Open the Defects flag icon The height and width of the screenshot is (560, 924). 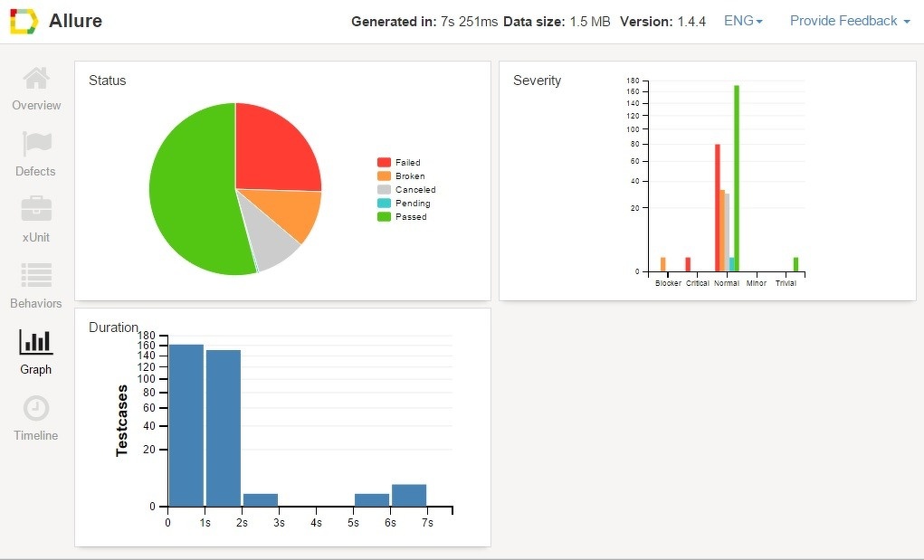point(36,145)
